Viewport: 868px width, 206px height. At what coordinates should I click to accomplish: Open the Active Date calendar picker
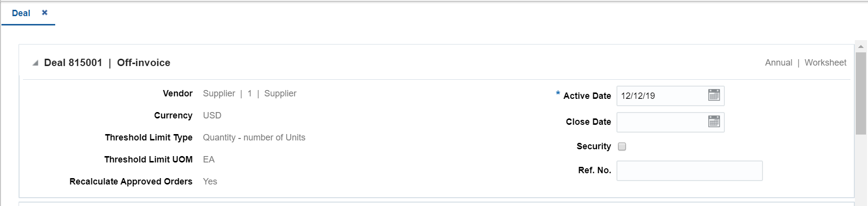(x=714, y=95)
